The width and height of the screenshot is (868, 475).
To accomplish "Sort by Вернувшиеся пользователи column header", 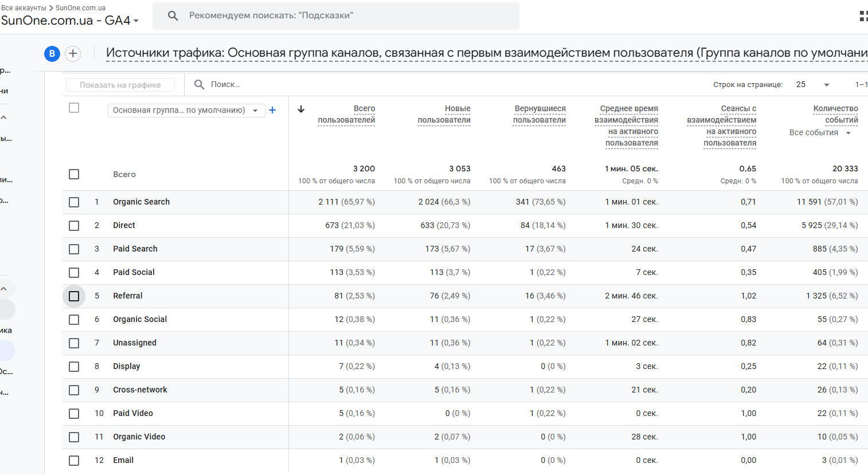I will point(539,114).
